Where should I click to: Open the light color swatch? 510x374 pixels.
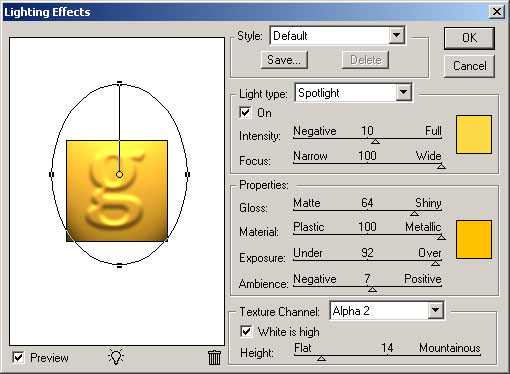[x=474, y=135]
